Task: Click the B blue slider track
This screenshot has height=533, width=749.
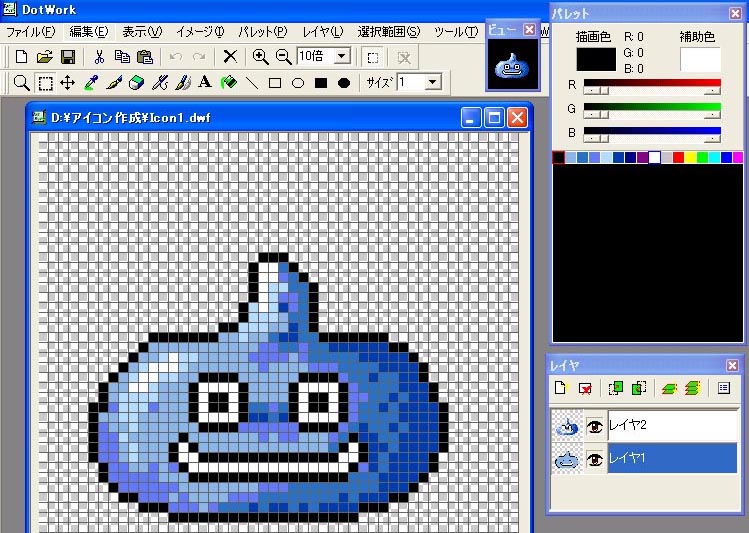Action: (x=652, y=131)
